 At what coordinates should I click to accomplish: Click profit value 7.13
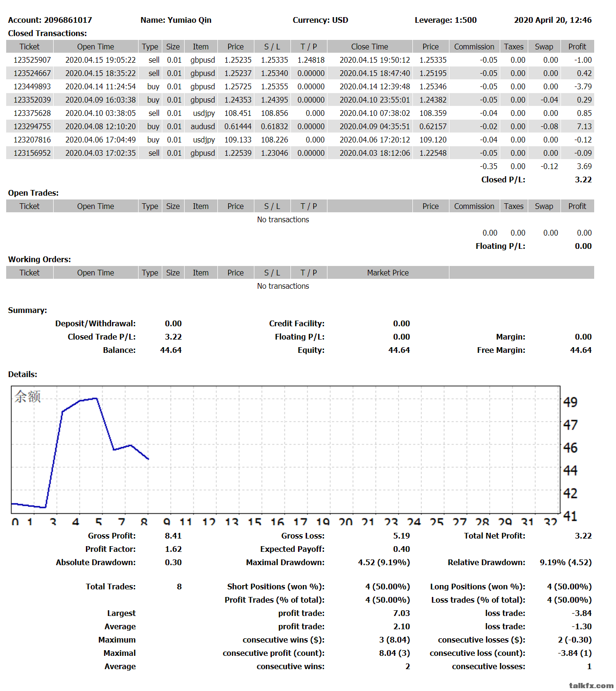point(584,126)
